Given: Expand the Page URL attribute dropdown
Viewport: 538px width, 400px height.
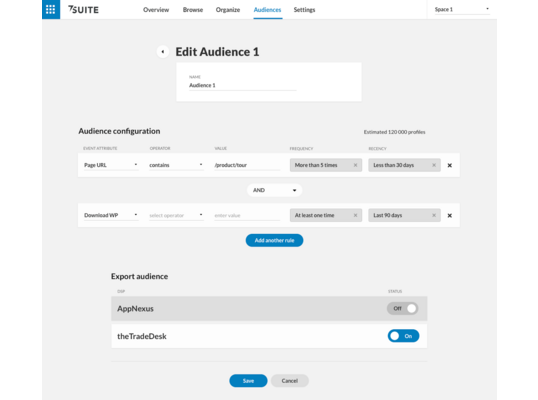Looking at the screenshot, I should click(x=111, y=165).
